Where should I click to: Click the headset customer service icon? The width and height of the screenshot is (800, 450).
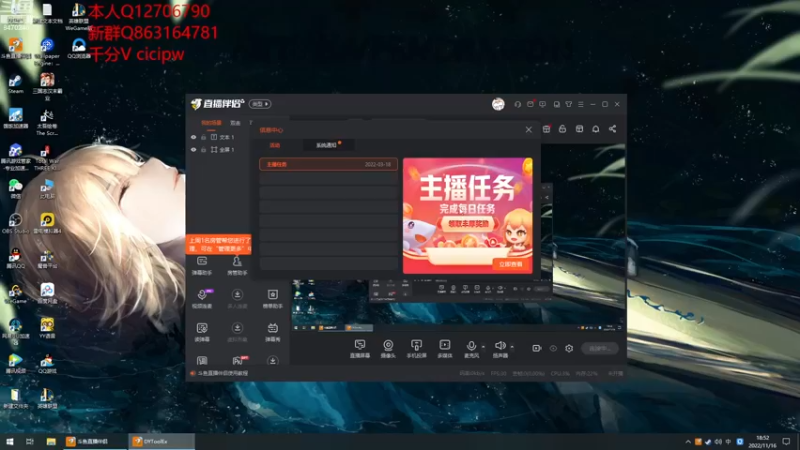coord(517,104)
